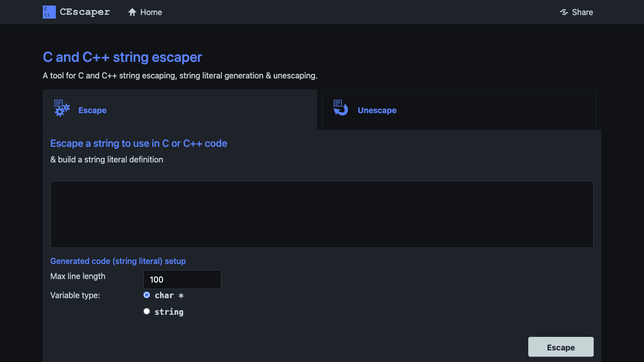Click the share arrow icon in navbar
The height and width of the screenshot is (362, 644).
(563, 12)
